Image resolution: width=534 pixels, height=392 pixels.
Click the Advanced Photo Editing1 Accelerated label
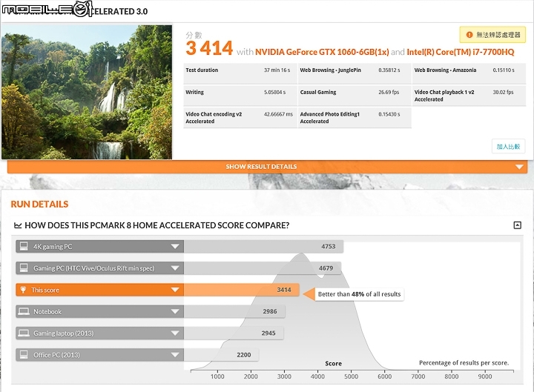(x=329, y=118)
